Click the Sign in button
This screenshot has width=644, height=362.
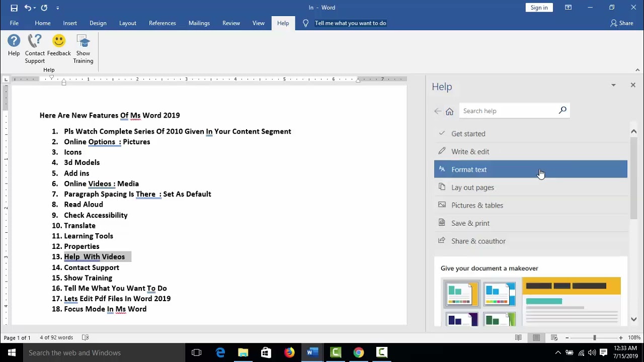539,8
